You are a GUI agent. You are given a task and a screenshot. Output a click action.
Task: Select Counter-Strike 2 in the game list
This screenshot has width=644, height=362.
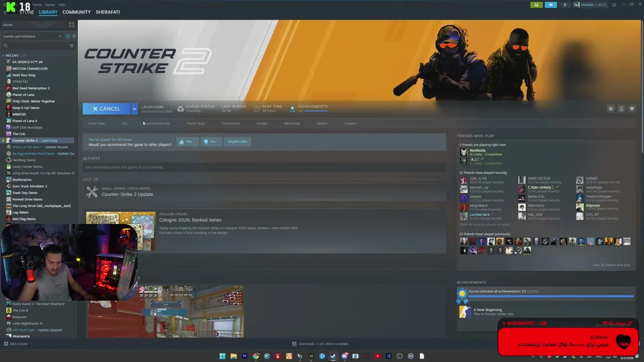click(x=37, y=140)
